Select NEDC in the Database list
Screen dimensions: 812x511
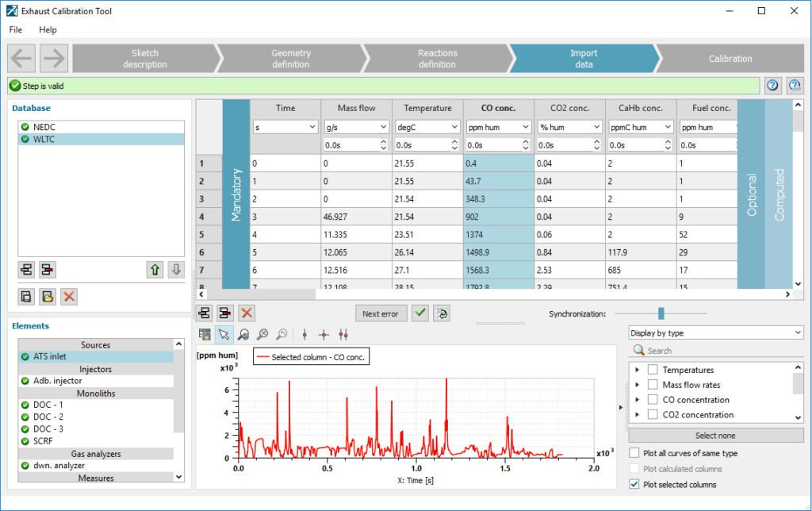[x=44, y=127]
